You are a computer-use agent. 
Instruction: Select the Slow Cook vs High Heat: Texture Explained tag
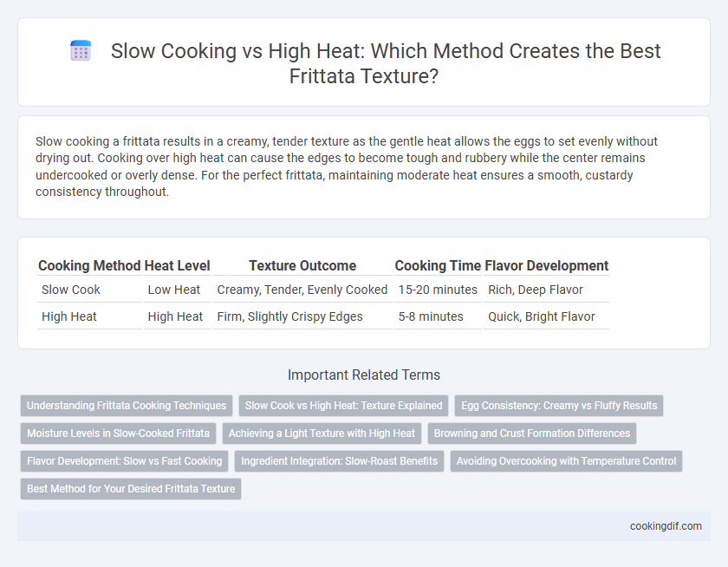(x=343, y=406)
